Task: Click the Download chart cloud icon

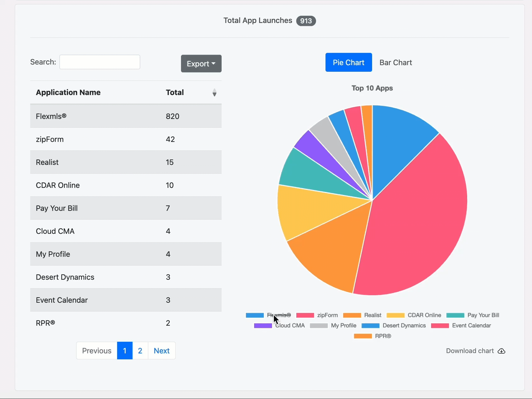Action: point(501,351)
